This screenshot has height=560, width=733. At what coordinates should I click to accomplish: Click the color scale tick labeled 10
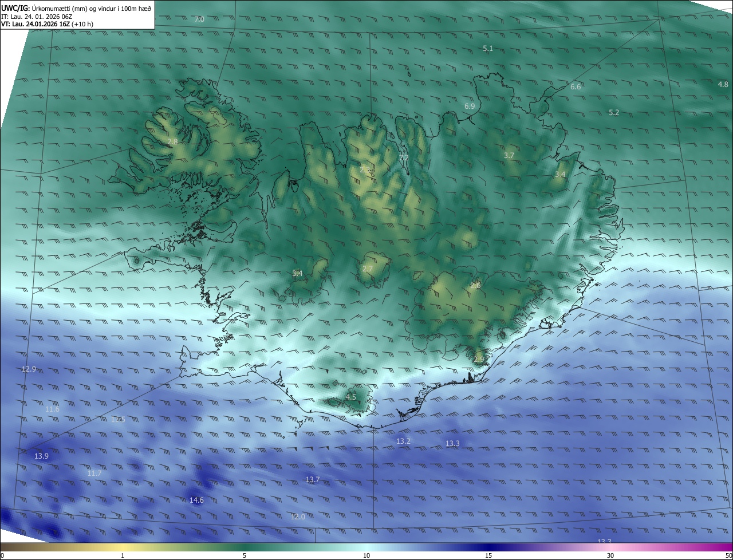[x=366, y=555]
